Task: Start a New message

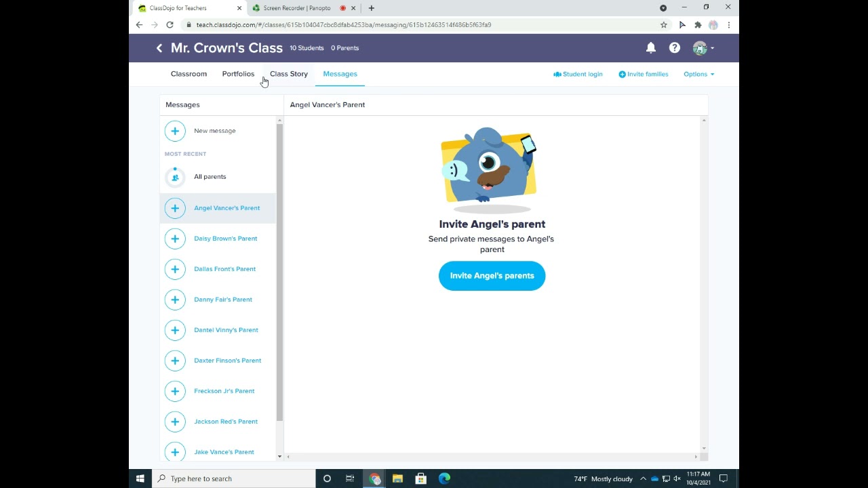Action: pyautogui.click(x=214, y=131)
